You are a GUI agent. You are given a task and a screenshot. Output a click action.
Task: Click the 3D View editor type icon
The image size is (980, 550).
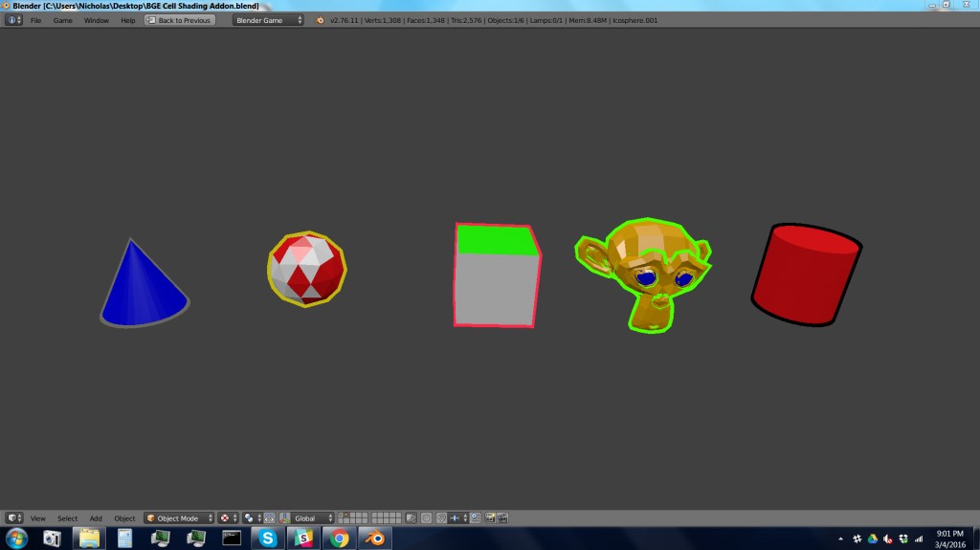[x=13, y=518]
